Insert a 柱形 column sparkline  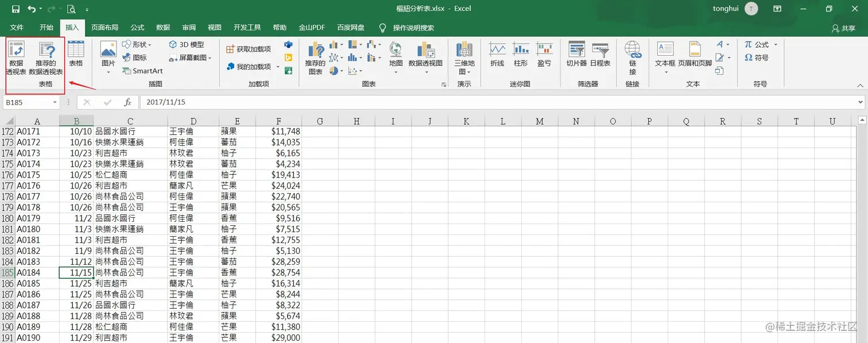pos(521,55)
